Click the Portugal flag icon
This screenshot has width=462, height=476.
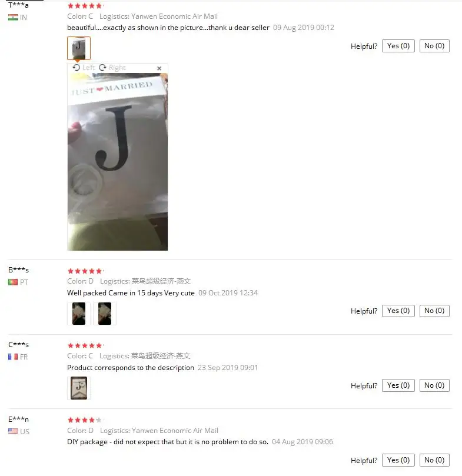[13, 282]
